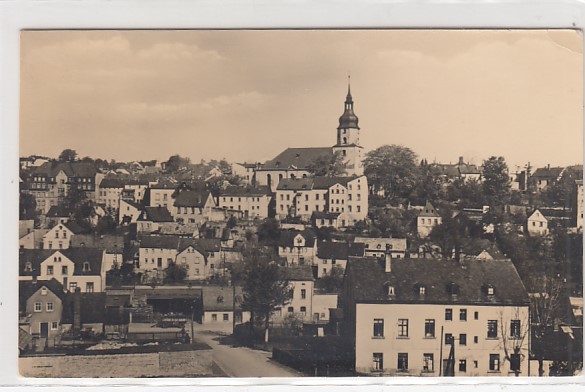
Task: Select the foreground house's pale facade wall
Action: pos(442,339)
